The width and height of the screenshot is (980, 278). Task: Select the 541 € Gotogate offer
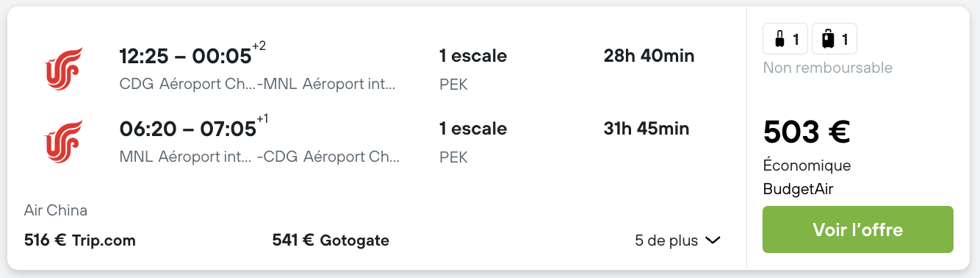pos(331,240)
